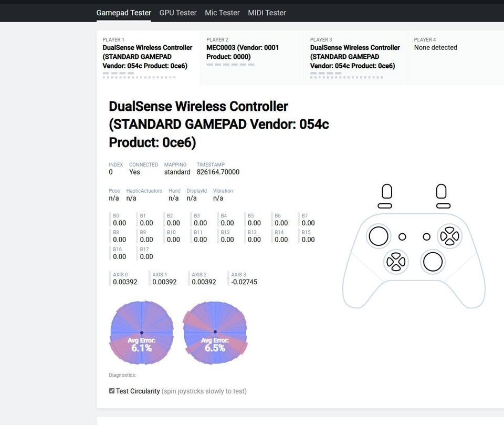This screenshot has height=425, width=504.
Task: Click the Test Circularity label text
Action: (138, 391)
